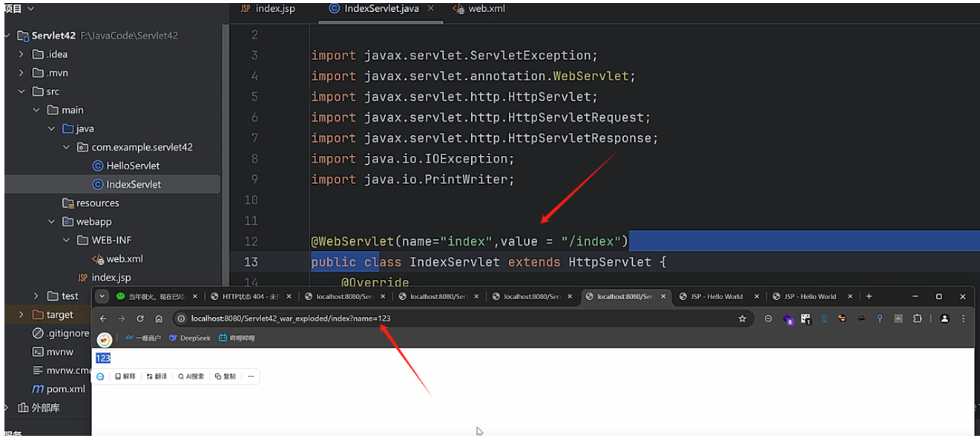The image size is (980, 438).
Task: Click 复制 to copy selected text
Action: point(225,376)
